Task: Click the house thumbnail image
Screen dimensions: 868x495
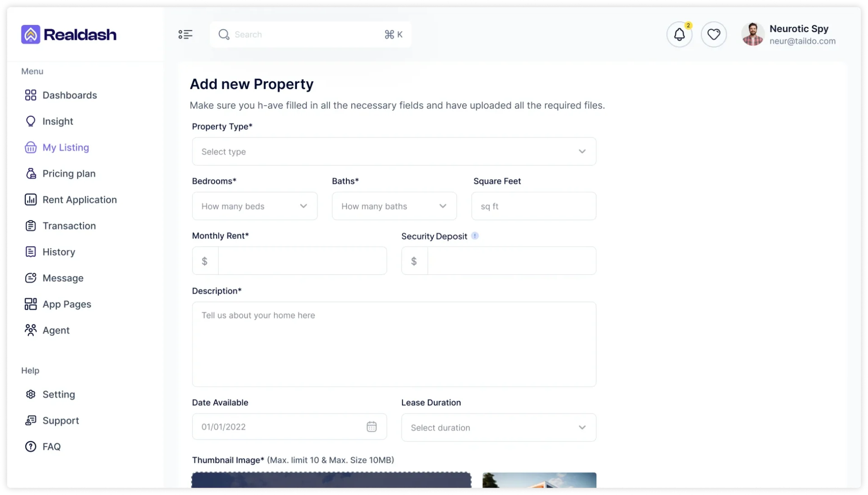Action: click(x=539, y=480)
